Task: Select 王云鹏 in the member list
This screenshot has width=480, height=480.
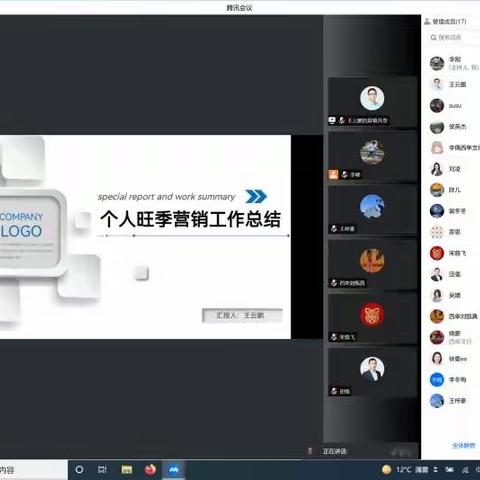Action: (454, 85)
